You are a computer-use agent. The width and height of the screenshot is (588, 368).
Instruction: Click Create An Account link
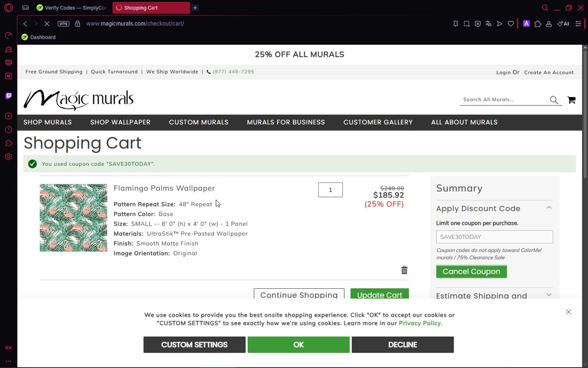point(549,72)
